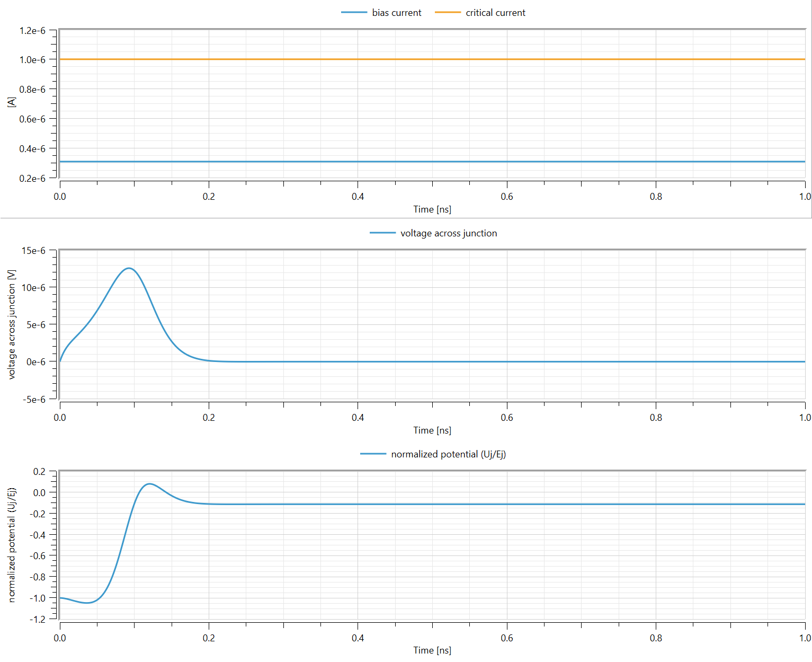Click "Time [ns]" axis title under the bottom plot
The height and width of the screenshot is (662, 812).
click(432, 650)
